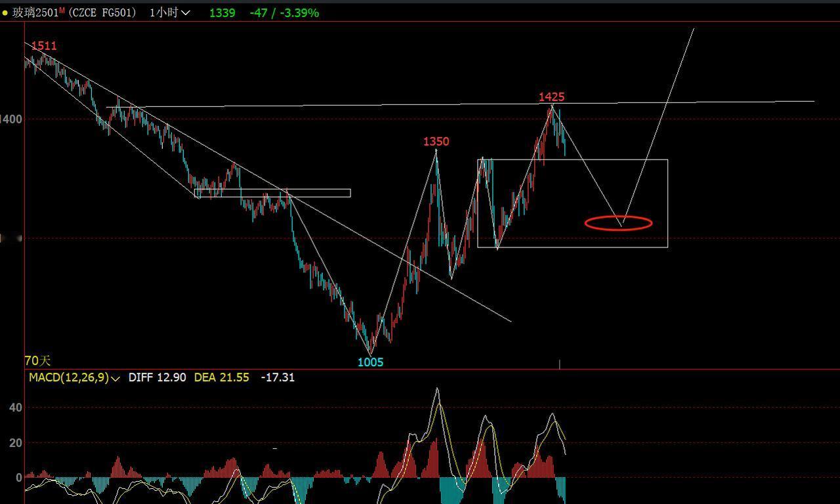This screenshot has width=840, height=504.
Task: Click the 0 level on MACD axis
Action: pos(19,478)
